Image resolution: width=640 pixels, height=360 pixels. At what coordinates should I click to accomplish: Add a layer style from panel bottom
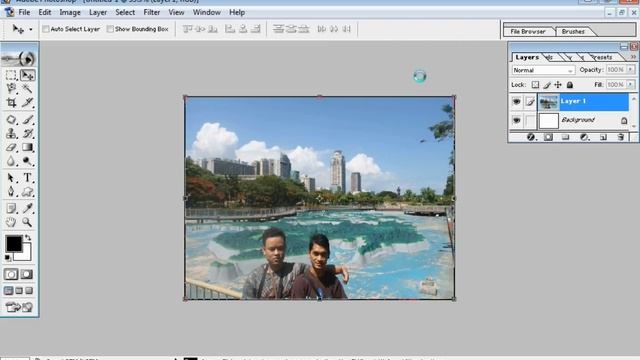click(x=531, y=137)
